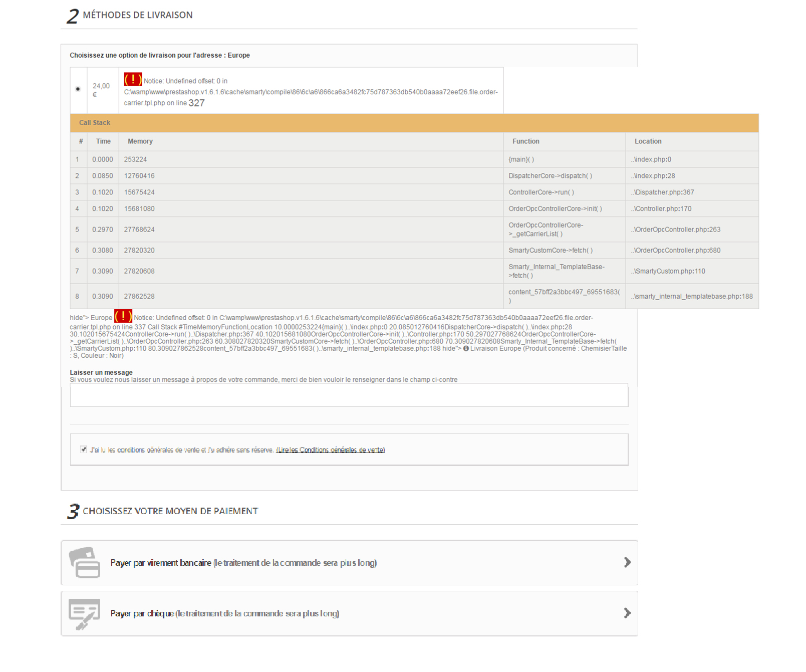Click the time value 0.0000
This screenshot has height=672, width=806.
103,159
